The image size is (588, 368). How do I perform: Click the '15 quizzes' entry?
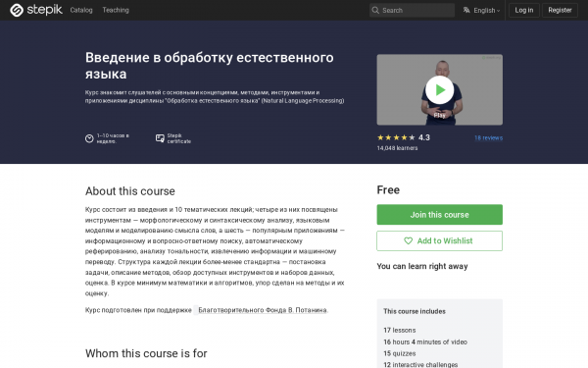point(400,353)
